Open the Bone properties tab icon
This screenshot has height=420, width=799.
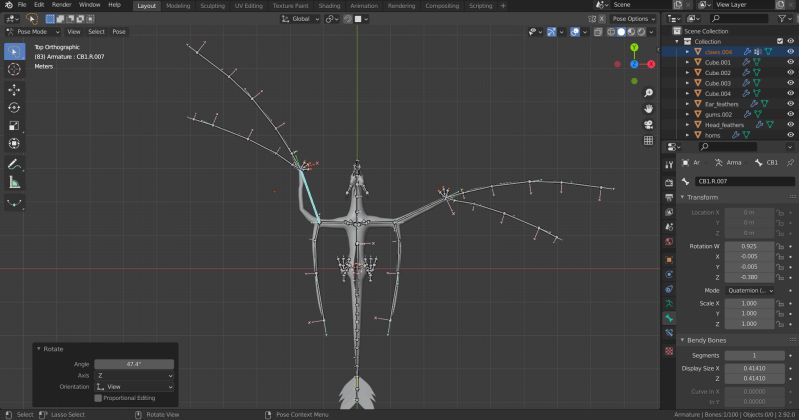[x=669, y=318]
